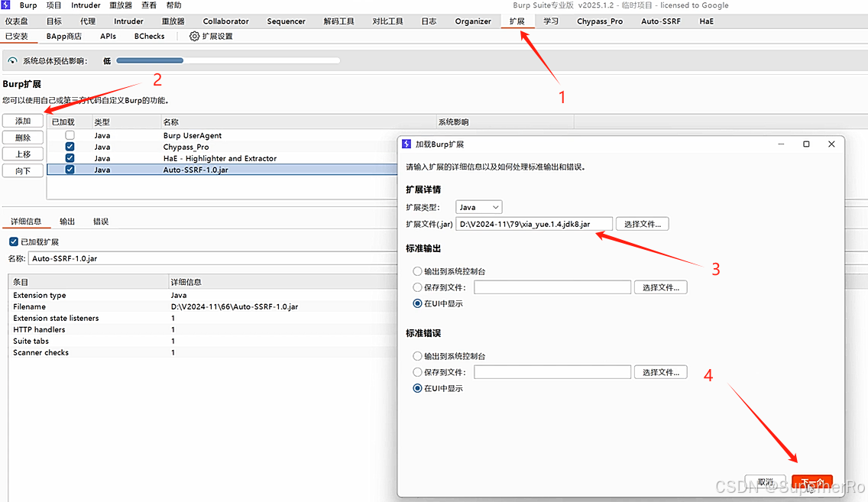The width and height of the screenshot is (868, 502).
Task: Click the standard error save-to-file field
Action: pos(552,372)
